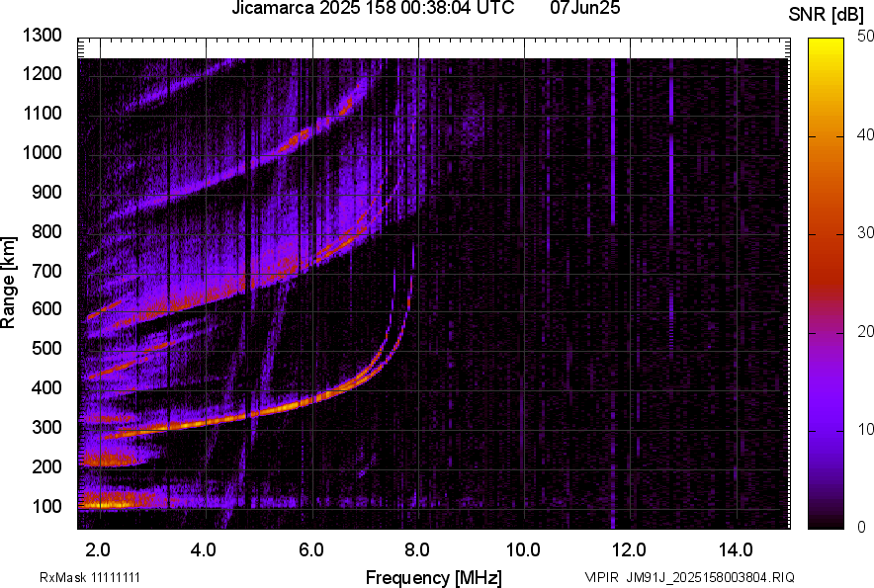The height and width of the screenshot is (588, 874).
Task: Click the 'VIPIR' footer label
Action: 602,577
